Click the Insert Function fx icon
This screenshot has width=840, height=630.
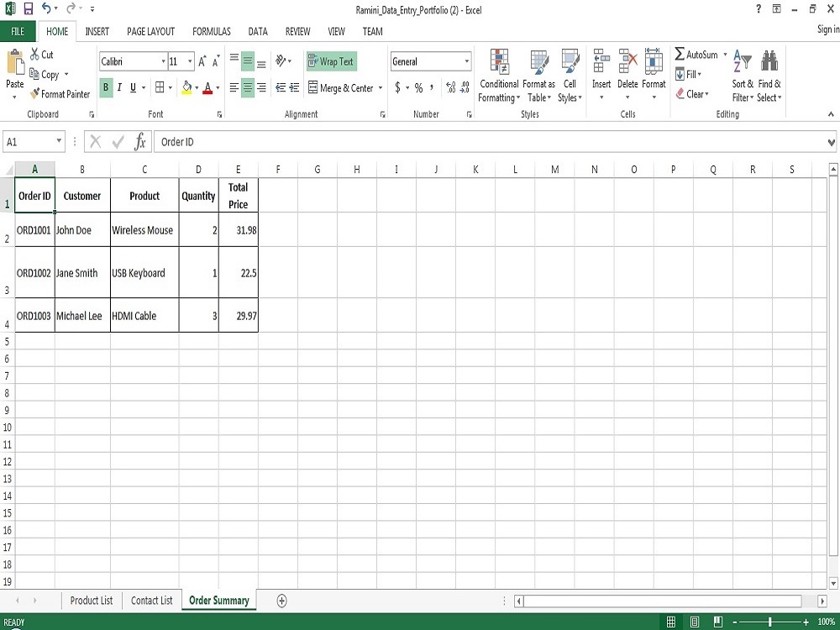pos(139,142)
